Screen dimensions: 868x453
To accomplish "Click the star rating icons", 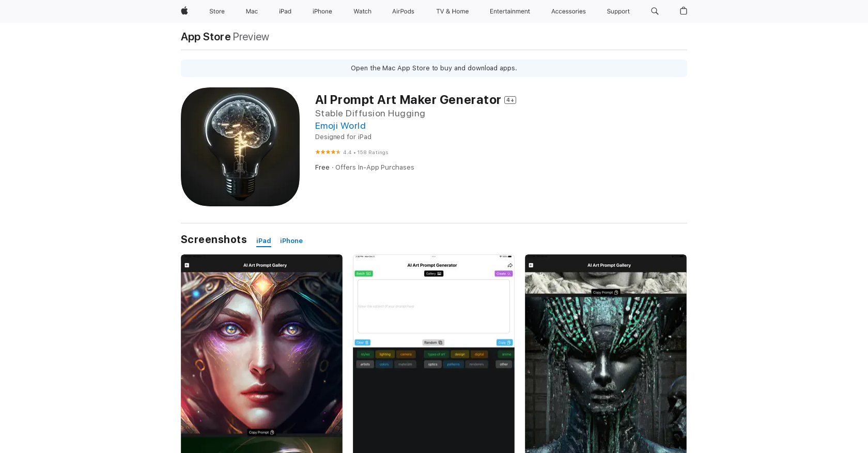I will click(328, 152).
